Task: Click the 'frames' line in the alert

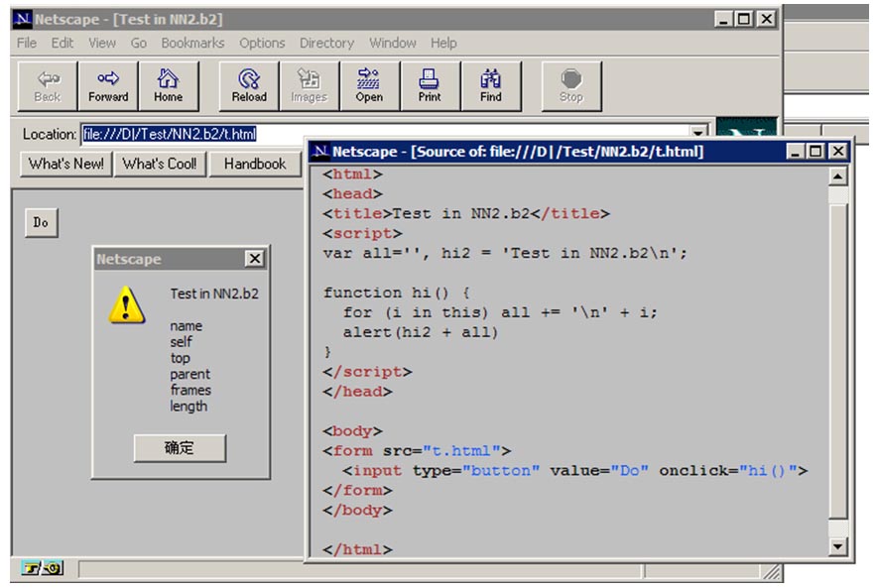Action: 190,390
